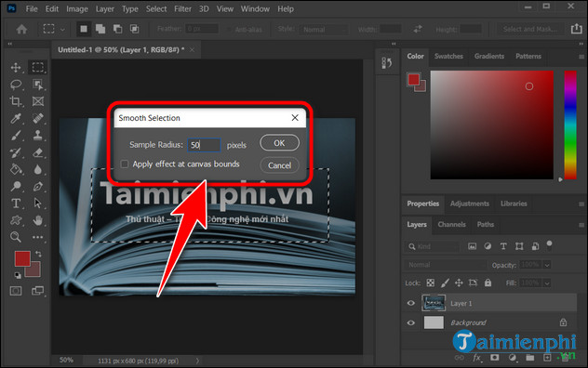Select the Eraser tool
This screenshot has width=588, height=368.
click(37, 152)
